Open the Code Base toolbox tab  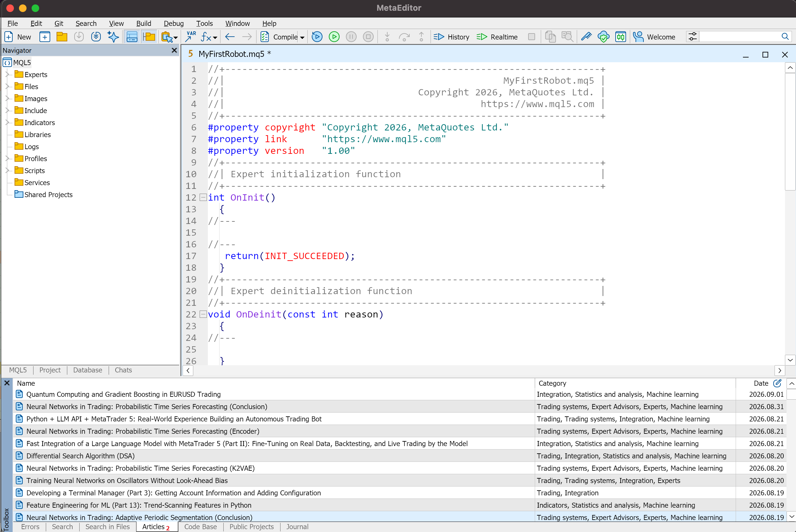(x=201, y=527)
